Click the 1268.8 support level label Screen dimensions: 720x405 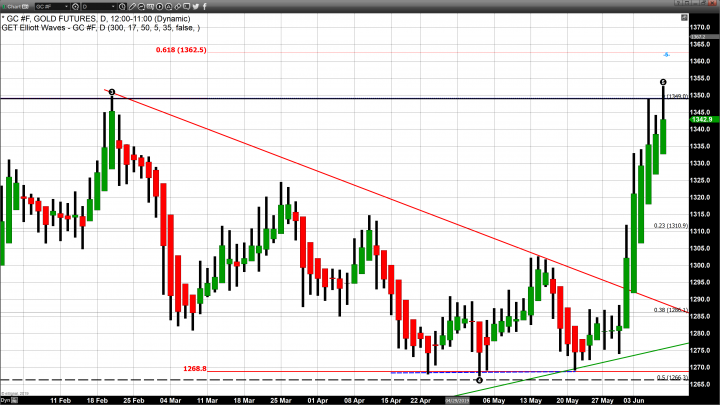pos(194,368)
